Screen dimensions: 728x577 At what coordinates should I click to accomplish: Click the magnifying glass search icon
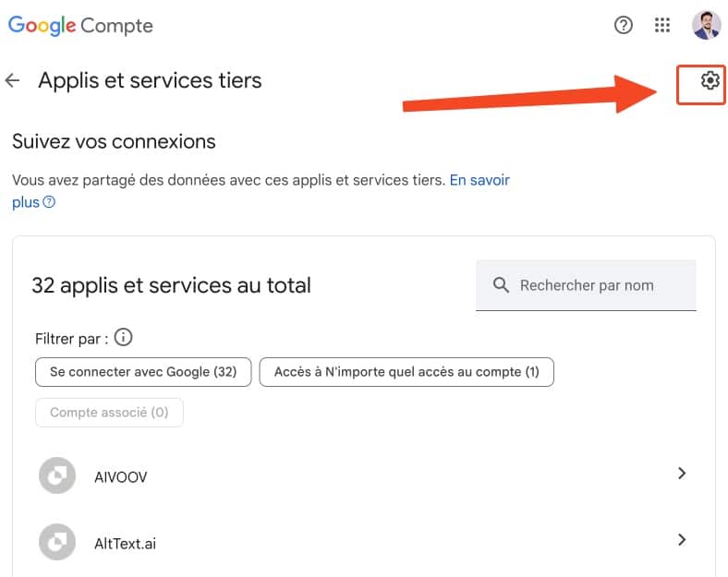[x=501, y=284]
